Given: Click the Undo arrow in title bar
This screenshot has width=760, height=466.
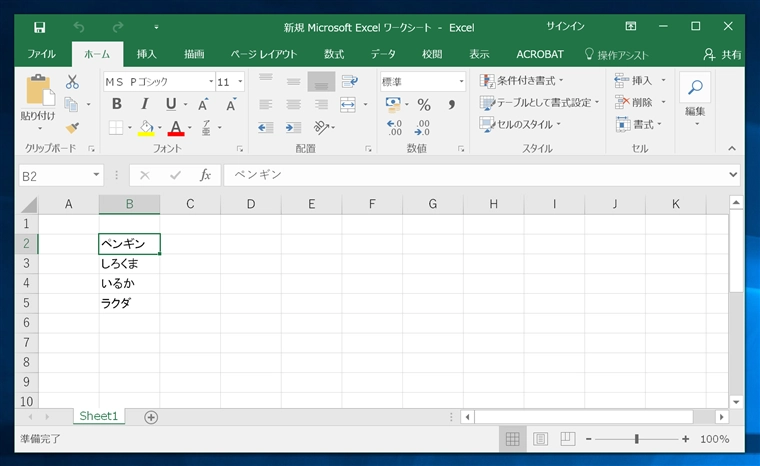Looking at the screenshot, I should (x=79, y=27).
